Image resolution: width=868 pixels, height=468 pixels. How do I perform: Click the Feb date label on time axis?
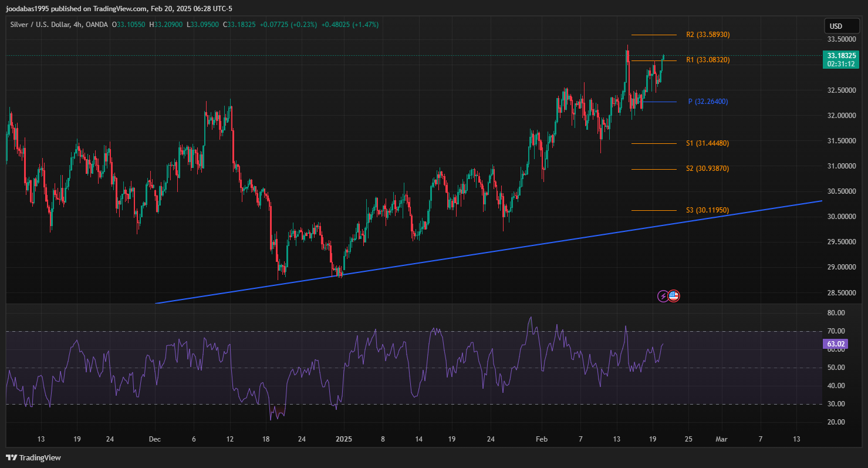pyautogui.click(x=542, y=439)
